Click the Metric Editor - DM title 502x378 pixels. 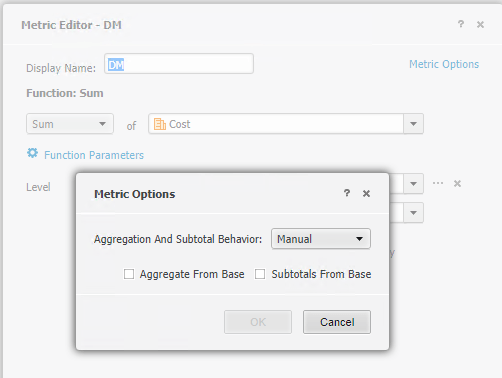72,25
